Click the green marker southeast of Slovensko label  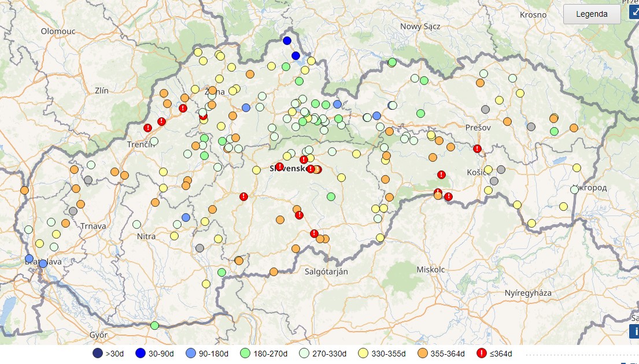tap(331, 196)
